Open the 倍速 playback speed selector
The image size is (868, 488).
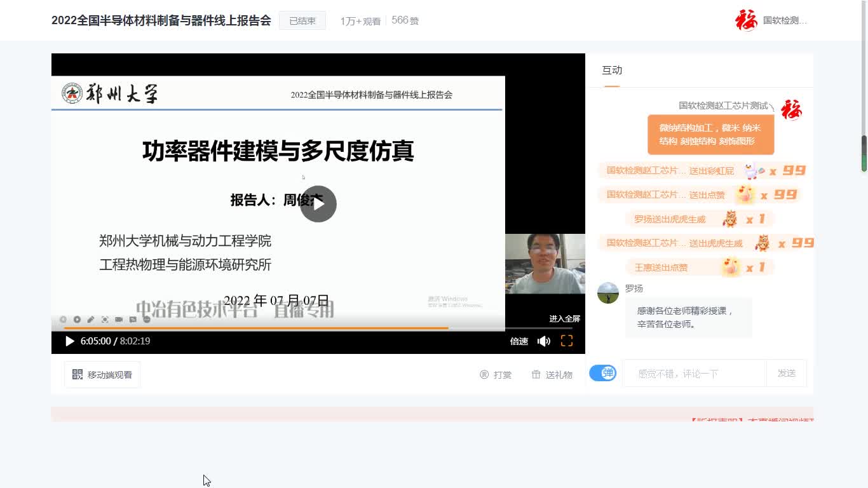click(x=519, y=341)
